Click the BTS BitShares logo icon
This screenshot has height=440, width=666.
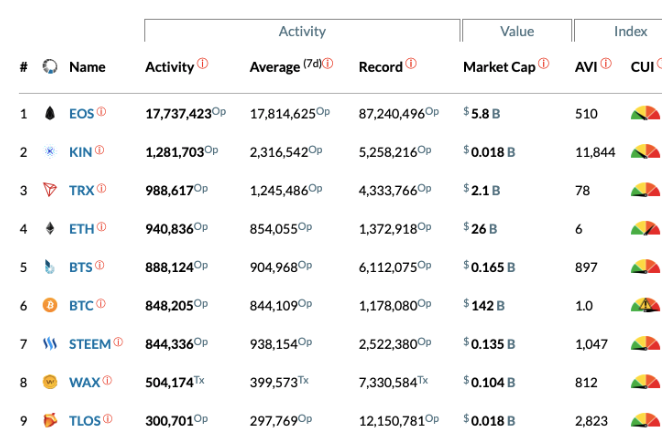click(x=50, y=267)
